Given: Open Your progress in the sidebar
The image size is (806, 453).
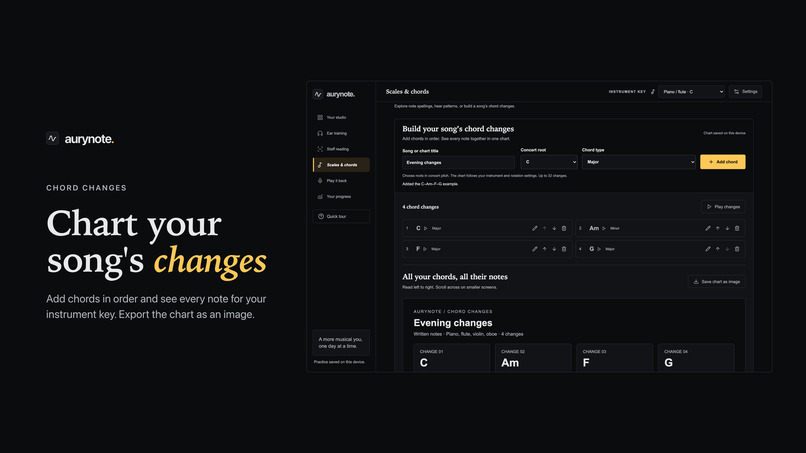Looking at the screenshot, I should [x=341, y=196].
